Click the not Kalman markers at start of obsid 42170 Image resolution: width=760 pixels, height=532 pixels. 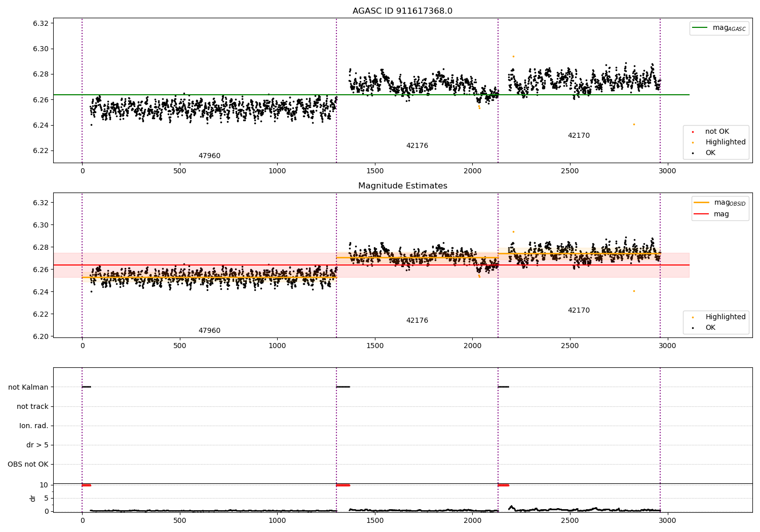(504, 387)
